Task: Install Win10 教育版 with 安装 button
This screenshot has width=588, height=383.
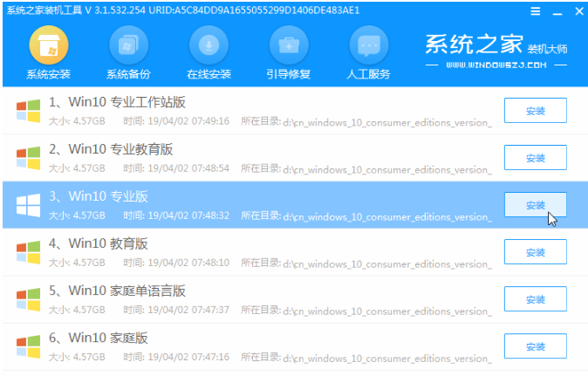Action: pyautogui.click(x=535, y=252)
